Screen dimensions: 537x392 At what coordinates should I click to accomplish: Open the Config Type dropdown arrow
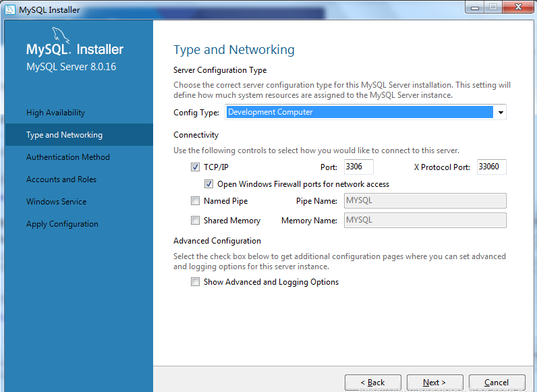click(501, 113)
